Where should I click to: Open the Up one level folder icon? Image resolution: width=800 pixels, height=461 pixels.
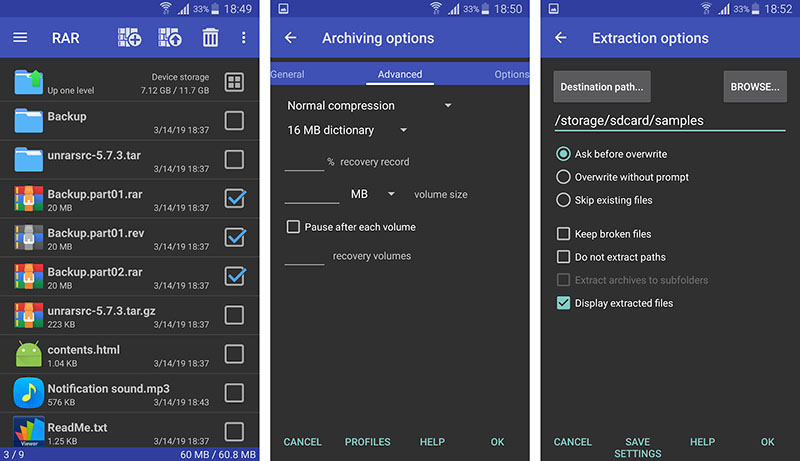(x=29, y=82)
